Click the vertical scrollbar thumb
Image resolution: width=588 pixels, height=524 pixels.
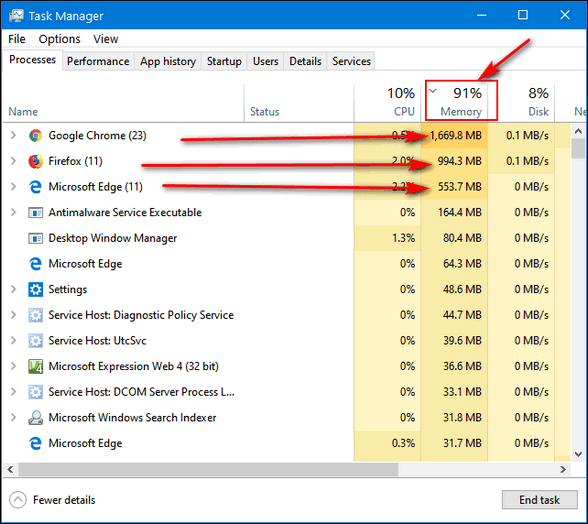(x=578, y=148)
